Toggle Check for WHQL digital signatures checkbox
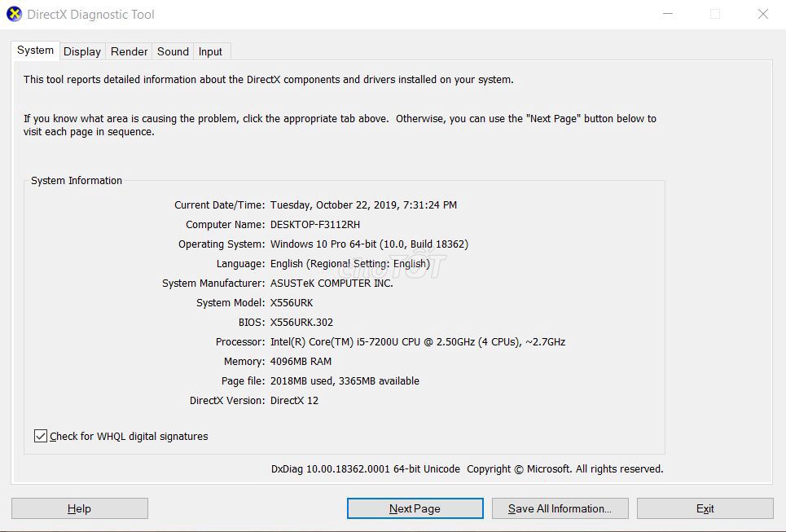Image resolution: width=786 pixels, height=532 pixels. [41, 436]
